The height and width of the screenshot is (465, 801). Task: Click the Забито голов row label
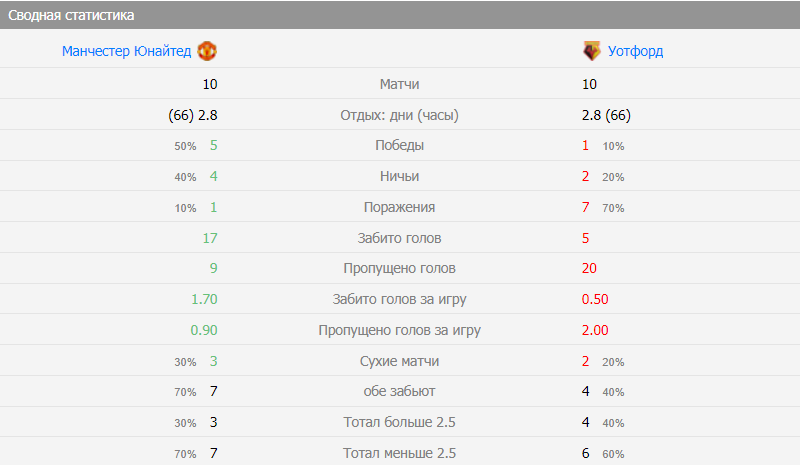400,238
